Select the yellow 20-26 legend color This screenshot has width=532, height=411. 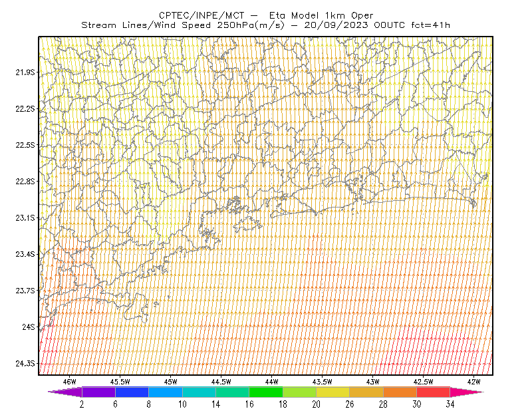click(333, 392)
